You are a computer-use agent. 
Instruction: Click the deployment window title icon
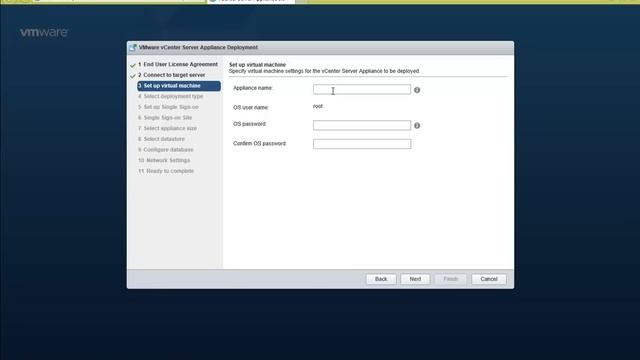click(133, 48)
